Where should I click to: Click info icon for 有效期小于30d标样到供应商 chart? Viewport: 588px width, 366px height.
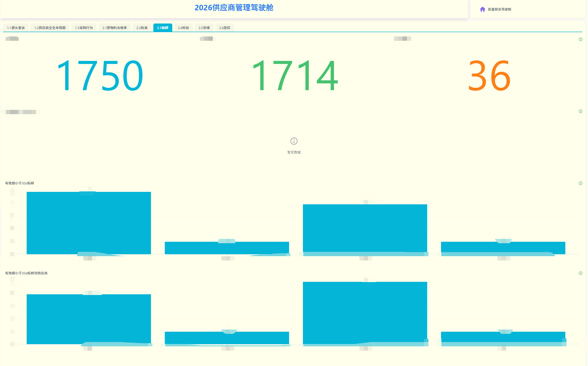pyautogui.click(x=581, y=273)
